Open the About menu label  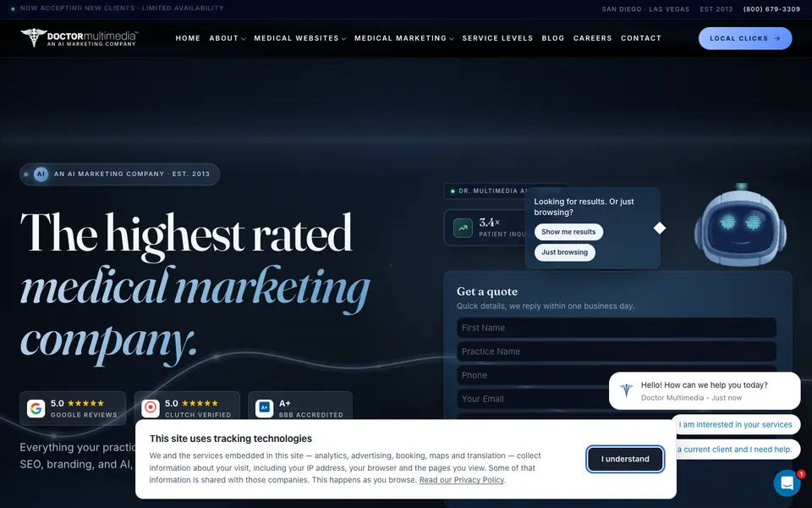223,38
